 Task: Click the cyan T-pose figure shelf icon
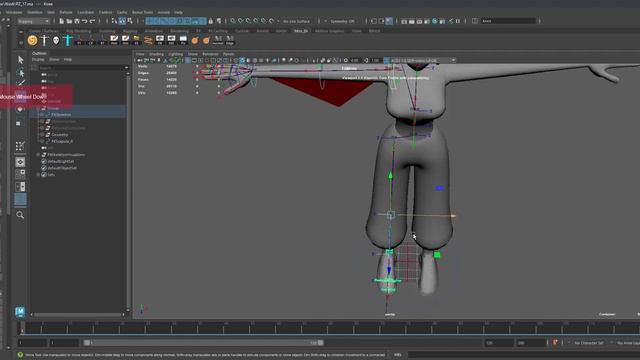click(68, 40)
